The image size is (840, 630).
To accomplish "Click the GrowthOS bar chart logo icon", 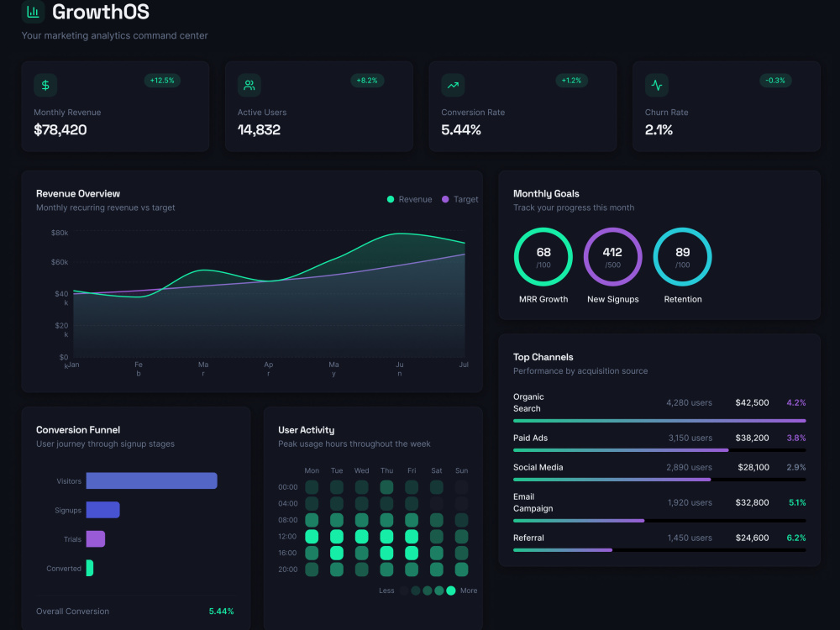I will pyautogui.click(x=34, y=12).
